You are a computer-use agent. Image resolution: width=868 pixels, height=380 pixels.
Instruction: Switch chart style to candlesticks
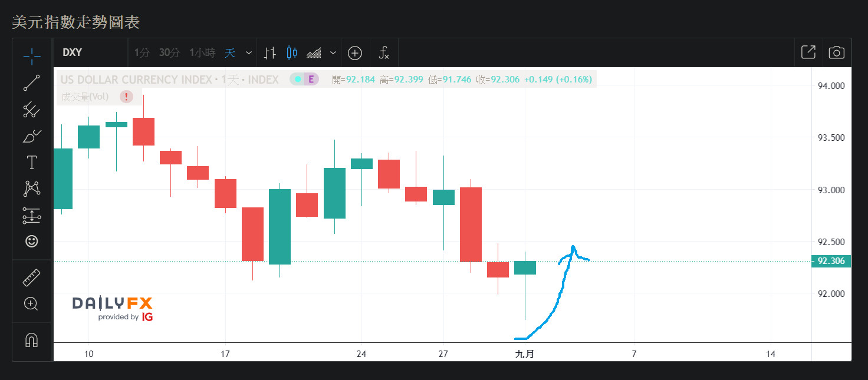pos(291,53)
